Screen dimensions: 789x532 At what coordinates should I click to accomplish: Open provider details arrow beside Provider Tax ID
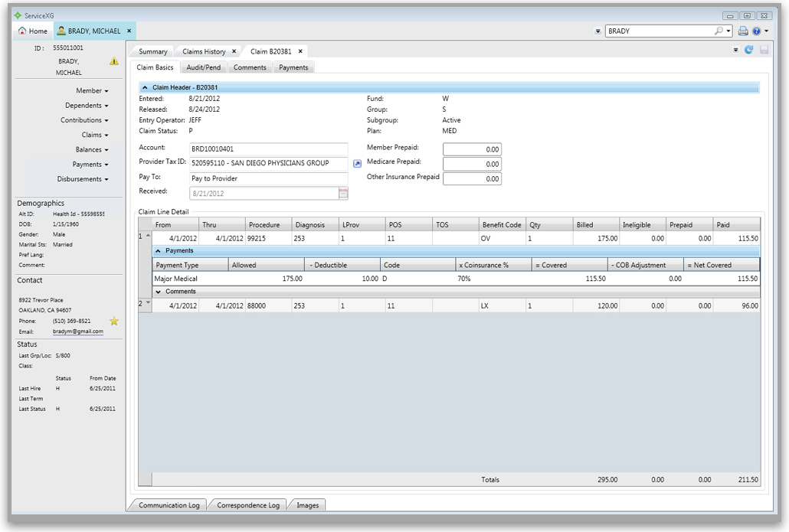(357, 163)
